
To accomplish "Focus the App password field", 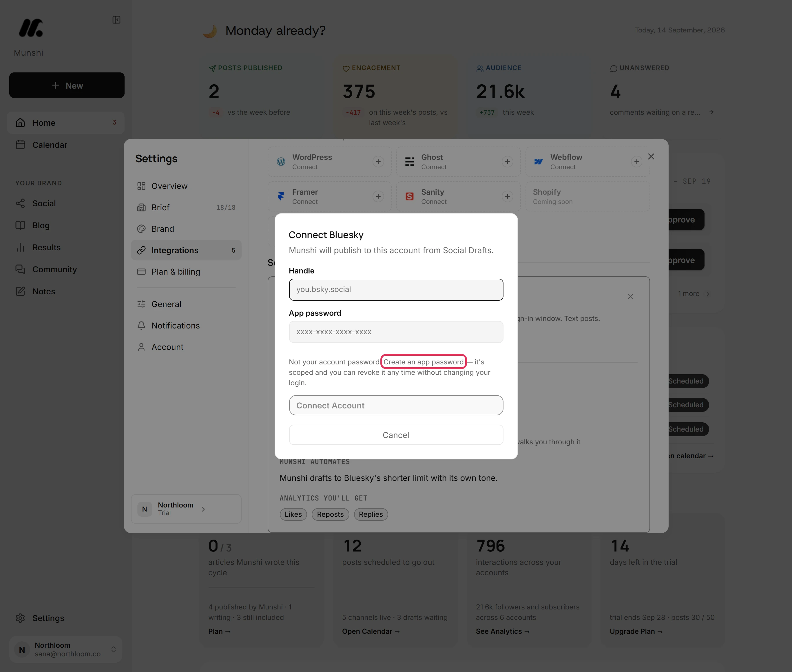I will click(x=396, y=332).
